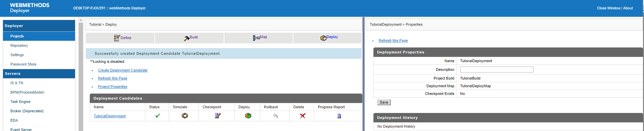Click the Name value TutorialDeployment in properties
Screen dimensions: 644x131
[476, 61]
